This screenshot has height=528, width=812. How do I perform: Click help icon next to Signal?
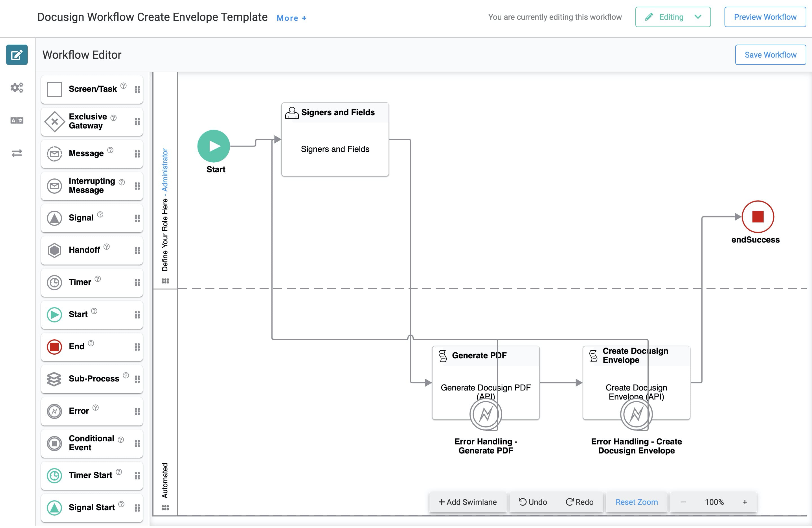[x=100, y=215]
